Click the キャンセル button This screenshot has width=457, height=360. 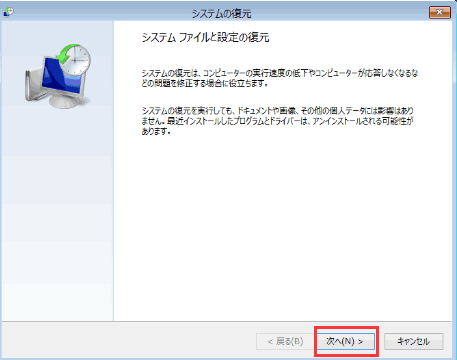[414, 341]
